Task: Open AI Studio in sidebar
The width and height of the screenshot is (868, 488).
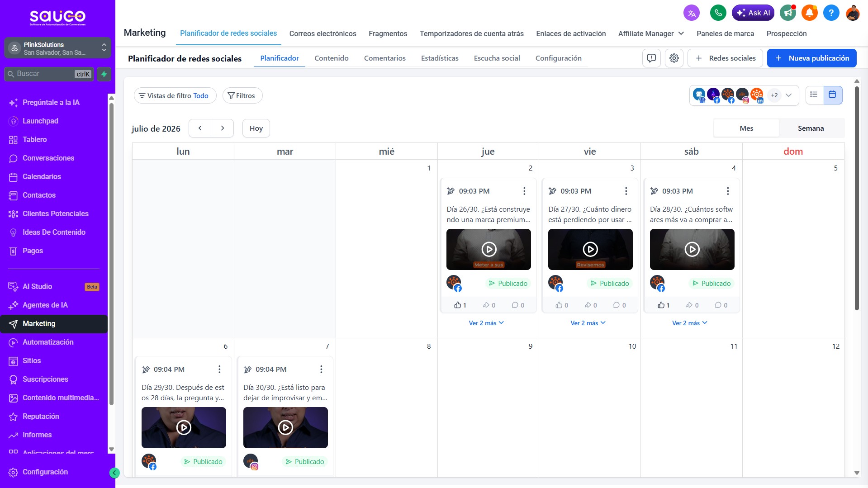Action: (x=38, y=287)
